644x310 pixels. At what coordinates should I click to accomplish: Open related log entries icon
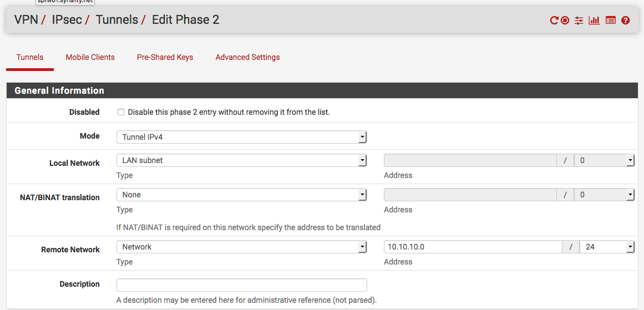tap(611, 21)
